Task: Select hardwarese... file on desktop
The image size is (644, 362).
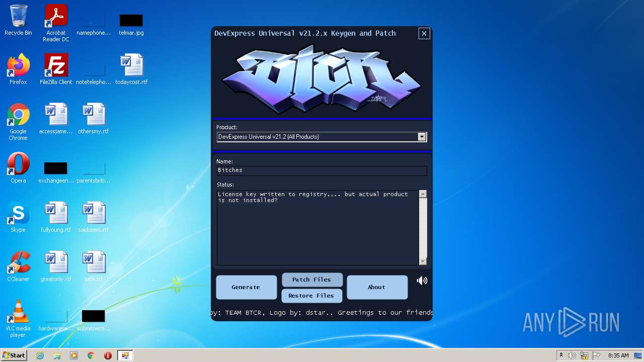Action: 56,319
